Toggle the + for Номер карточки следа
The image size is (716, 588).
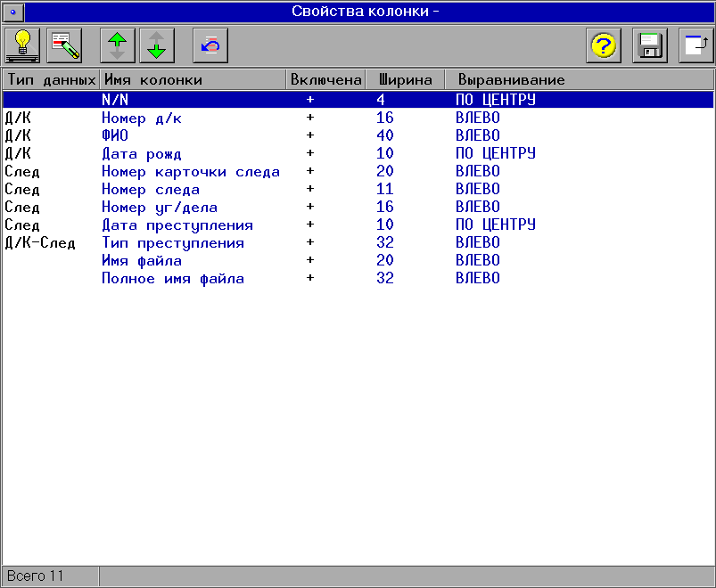coord(310,170)
